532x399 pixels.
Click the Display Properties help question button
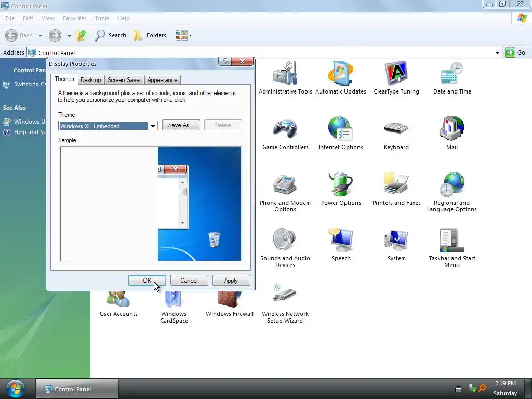224,61
